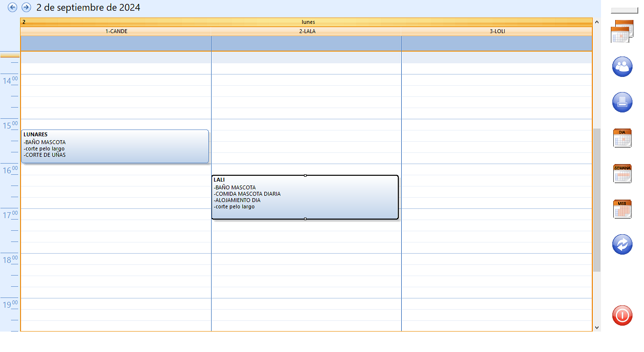Click the vertical scrollbar thumb

pyautogui.click(x=597, y=200)
